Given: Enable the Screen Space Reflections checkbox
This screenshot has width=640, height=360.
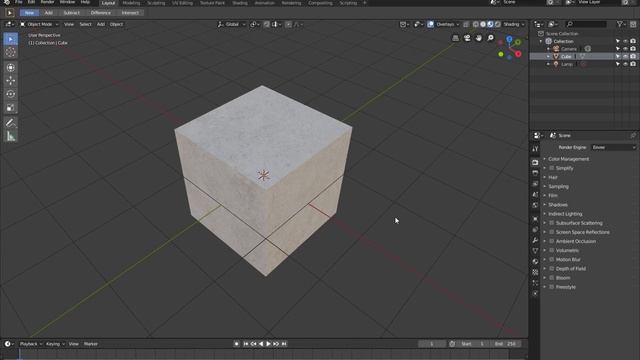Looking at the screenshot, I should (x=551, y=232).
